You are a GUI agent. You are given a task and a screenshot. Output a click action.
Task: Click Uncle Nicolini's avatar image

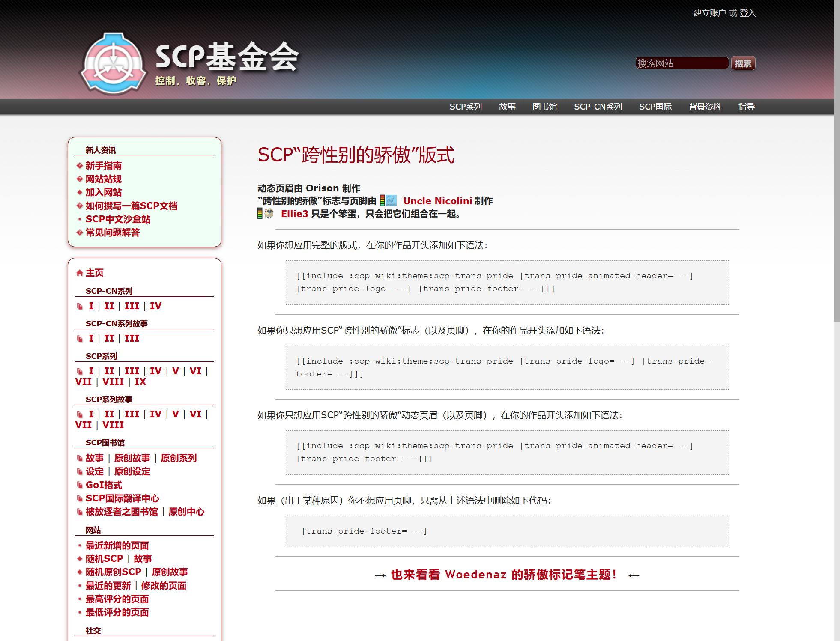391,201
